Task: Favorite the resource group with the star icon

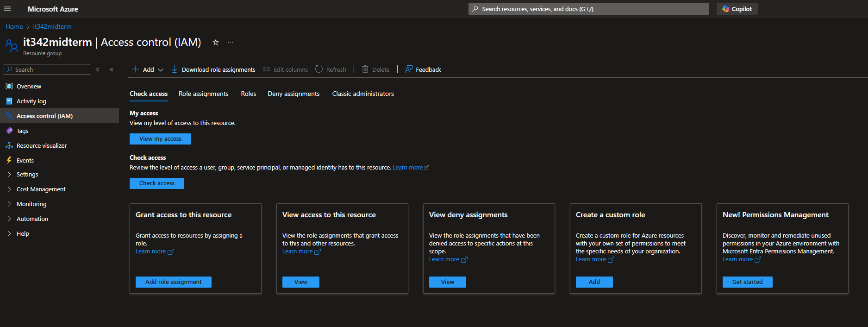Action: 215,43
